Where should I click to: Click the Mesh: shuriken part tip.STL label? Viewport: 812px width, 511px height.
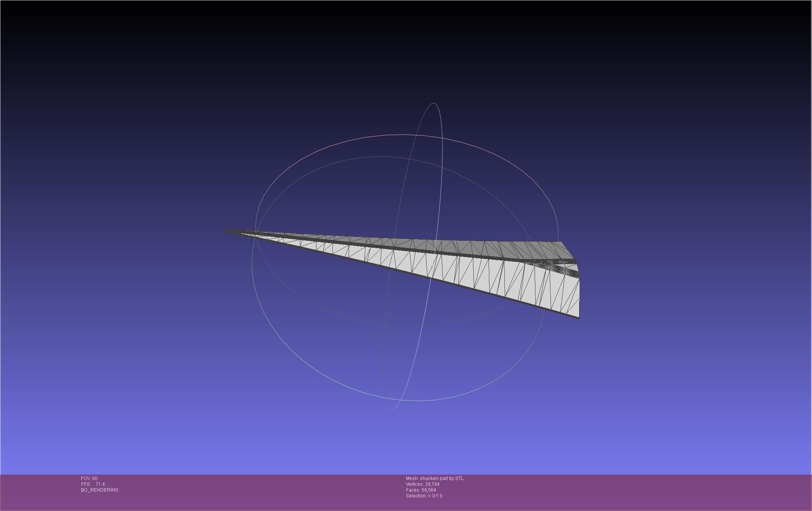(x=435, y=478)
